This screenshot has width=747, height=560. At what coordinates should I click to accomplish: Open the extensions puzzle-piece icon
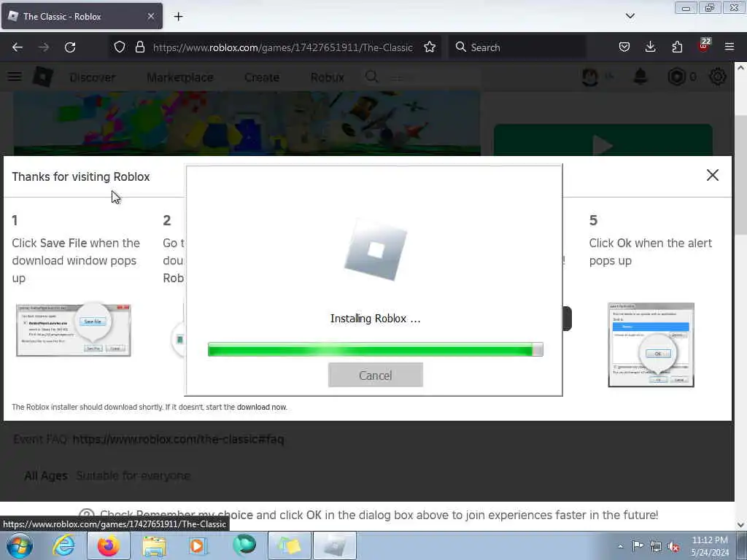coord(677,47)
